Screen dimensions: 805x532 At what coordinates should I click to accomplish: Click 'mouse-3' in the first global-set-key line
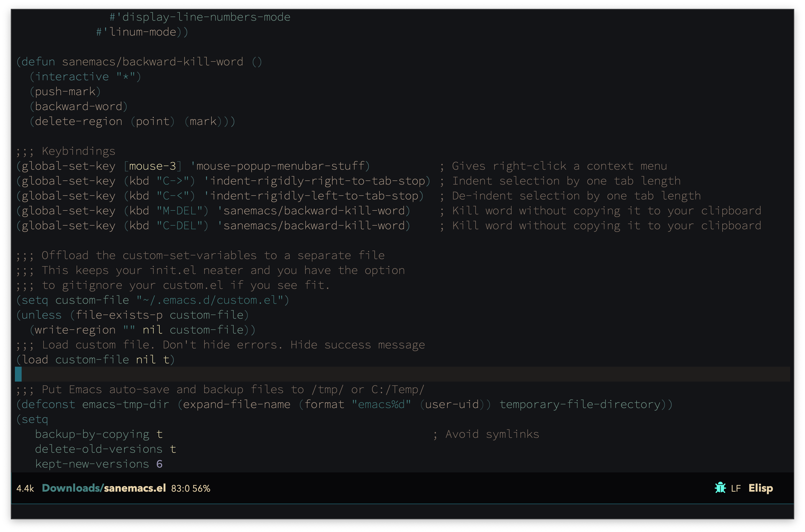click(152, 166)
